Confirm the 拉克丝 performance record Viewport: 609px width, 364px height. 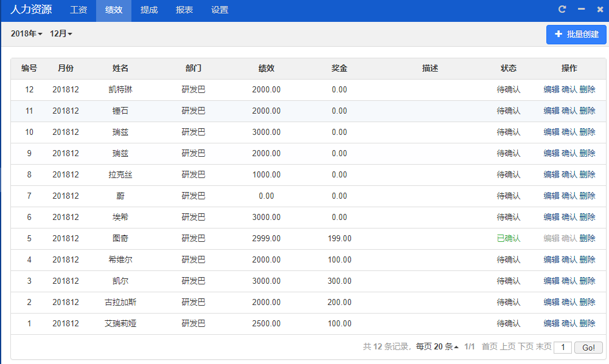click(569, 175)
